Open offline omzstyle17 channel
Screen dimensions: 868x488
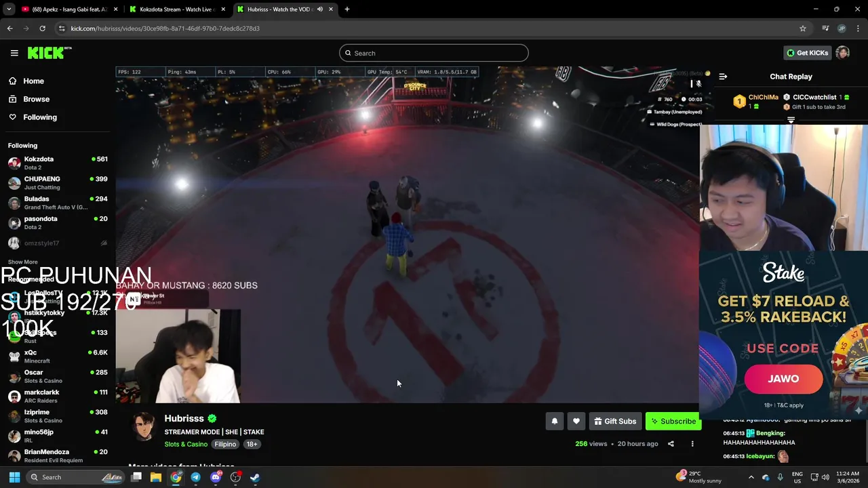(x=57, y=243)
